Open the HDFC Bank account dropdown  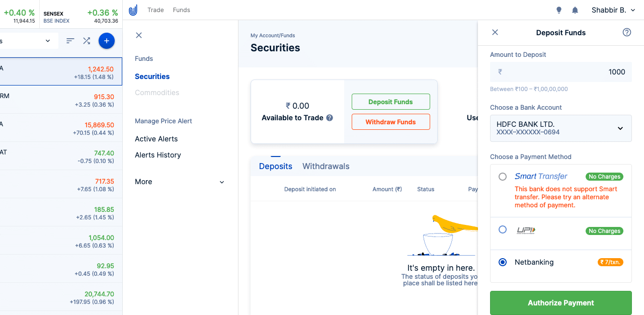click(561, 128)
